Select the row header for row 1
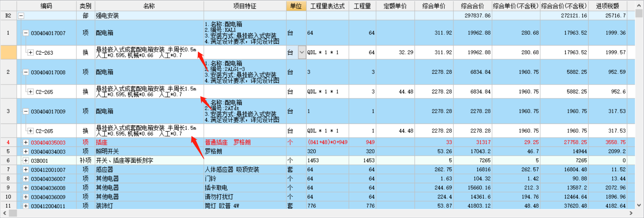The height and width of the screenshot is (218, 644). (8, 33)
